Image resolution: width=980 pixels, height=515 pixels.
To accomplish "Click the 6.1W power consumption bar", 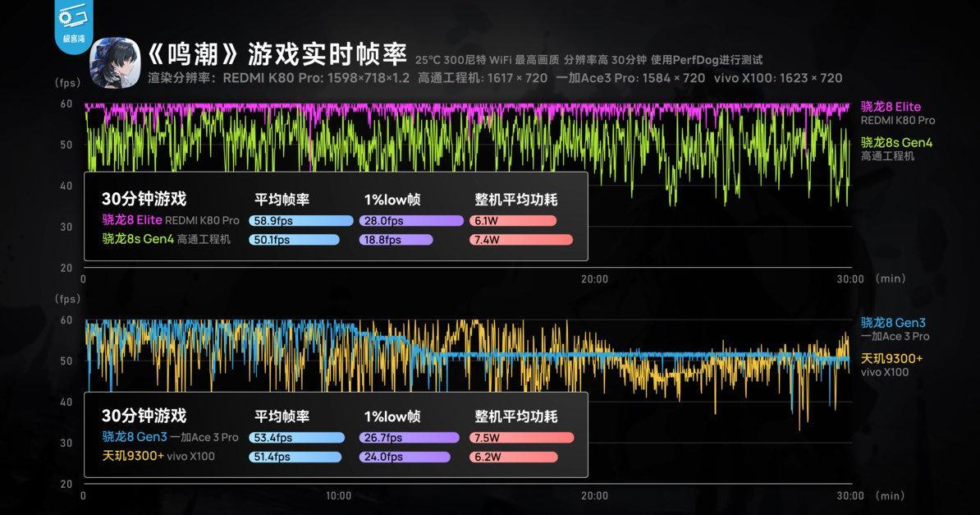I will point(512,221).
